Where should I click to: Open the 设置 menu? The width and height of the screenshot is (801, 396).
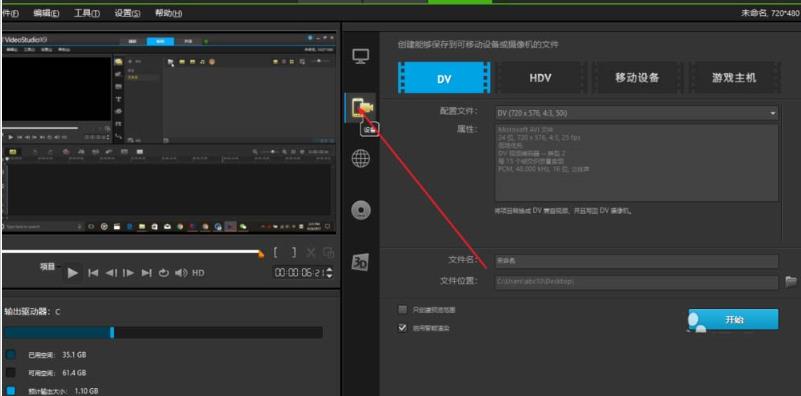pyautogui.click(x=127, y=13)
